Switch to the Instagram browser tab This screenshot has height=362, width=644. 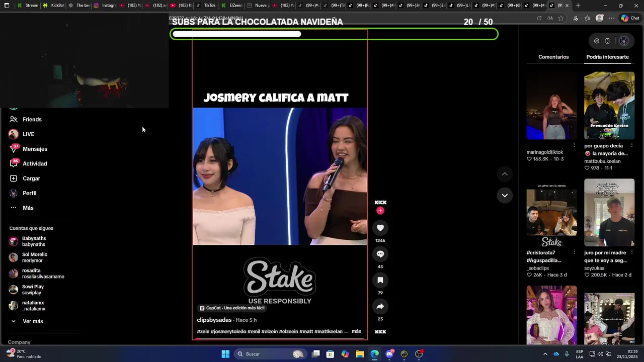tap(104, 6)
